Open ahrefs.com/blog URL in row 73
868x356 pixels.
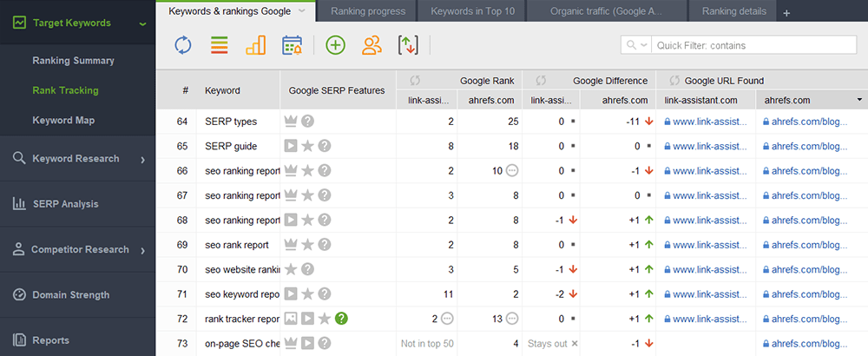click(x=809, y=343)
